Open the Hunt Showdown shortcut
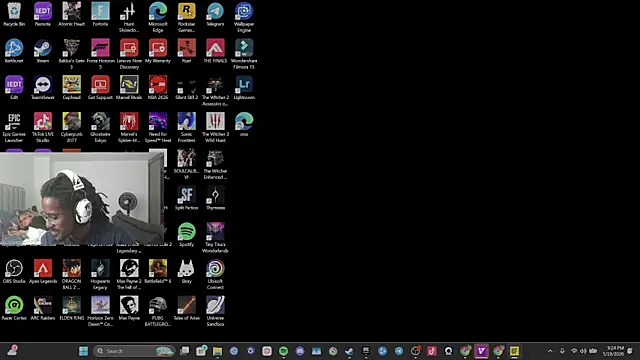This screenshot has width=640, height=360. (129, 17)
